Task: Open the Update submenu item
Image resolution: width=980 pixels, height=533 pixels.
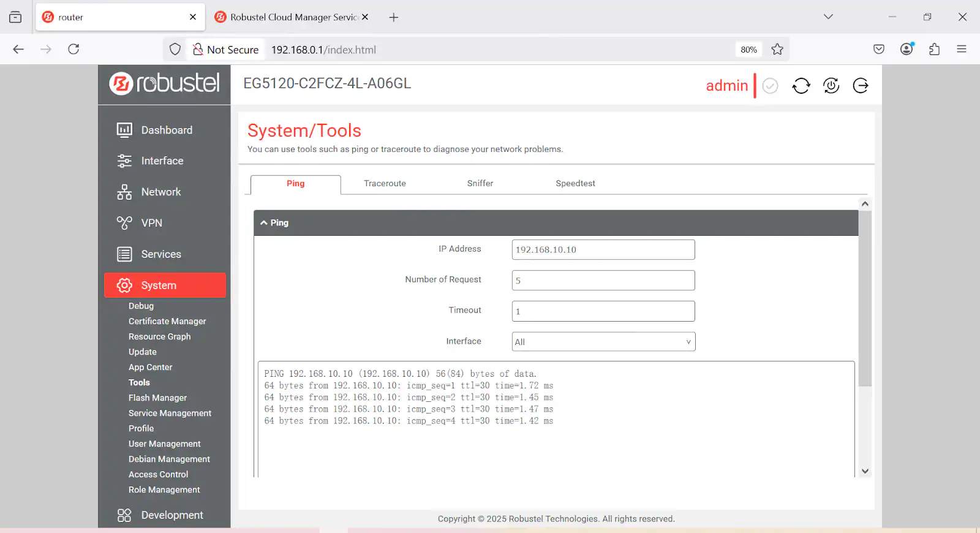Action: tap(143, 352)
